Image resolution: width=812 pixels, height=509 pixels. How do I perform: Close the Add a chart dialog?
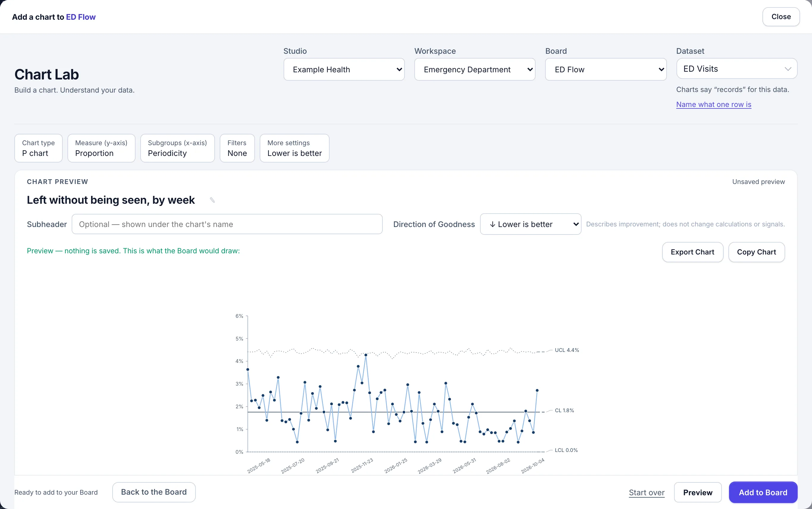point(781,16)
